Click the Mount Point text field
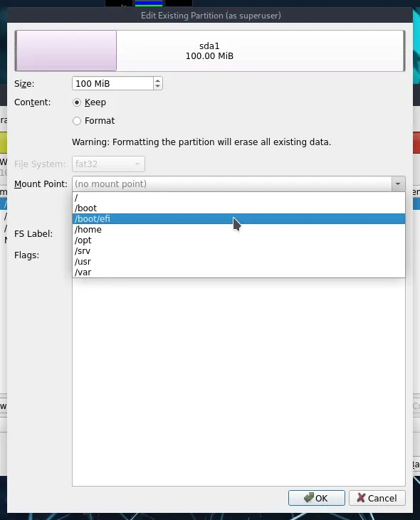Viewport: 420px width, 520px height. point(232,184)
